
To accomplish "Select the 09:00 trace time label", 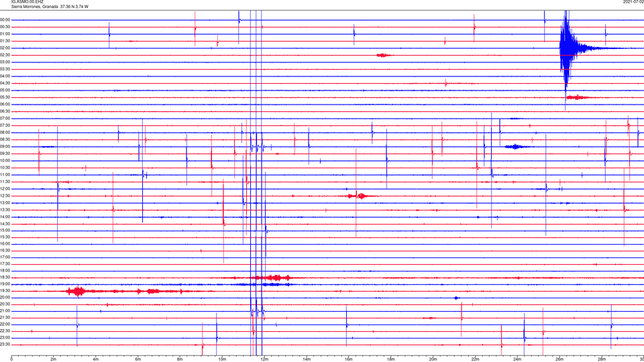I will tap(5, 147).
